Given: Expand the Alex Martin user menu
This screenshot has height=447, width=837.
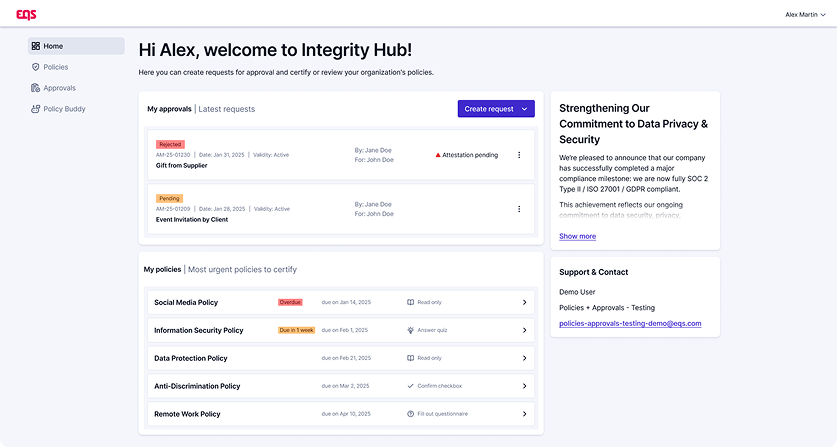Looking at the screenshot, I should tap(805, 14).
